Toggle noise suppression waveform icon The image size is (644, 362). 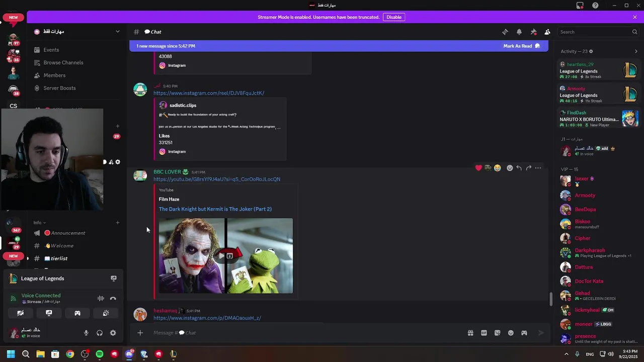click(101, 299)
